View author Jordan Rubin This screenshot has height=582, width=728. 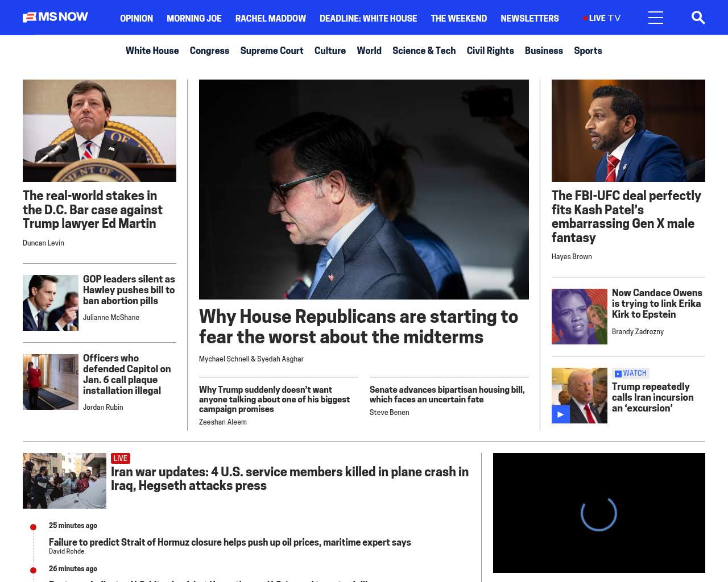[103, 407]
